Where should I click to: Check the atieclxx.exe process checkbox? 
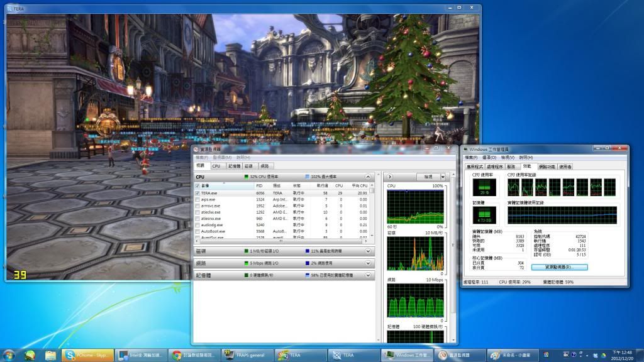click(x=197, y=212)
